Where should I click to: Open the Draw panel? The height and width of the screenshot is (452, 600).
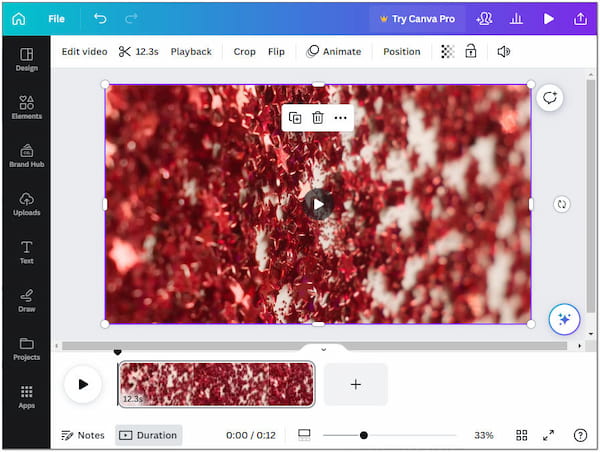(x=26, y=300)
